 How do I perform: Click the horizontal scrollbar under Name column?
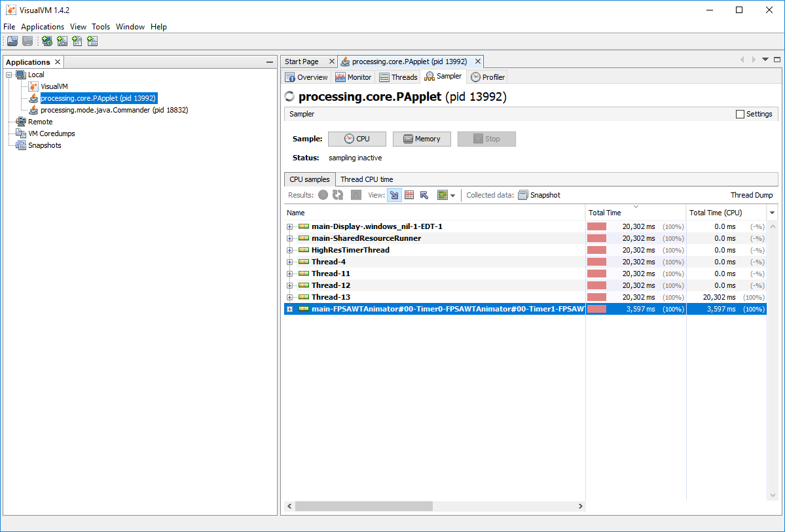(363, 506)
